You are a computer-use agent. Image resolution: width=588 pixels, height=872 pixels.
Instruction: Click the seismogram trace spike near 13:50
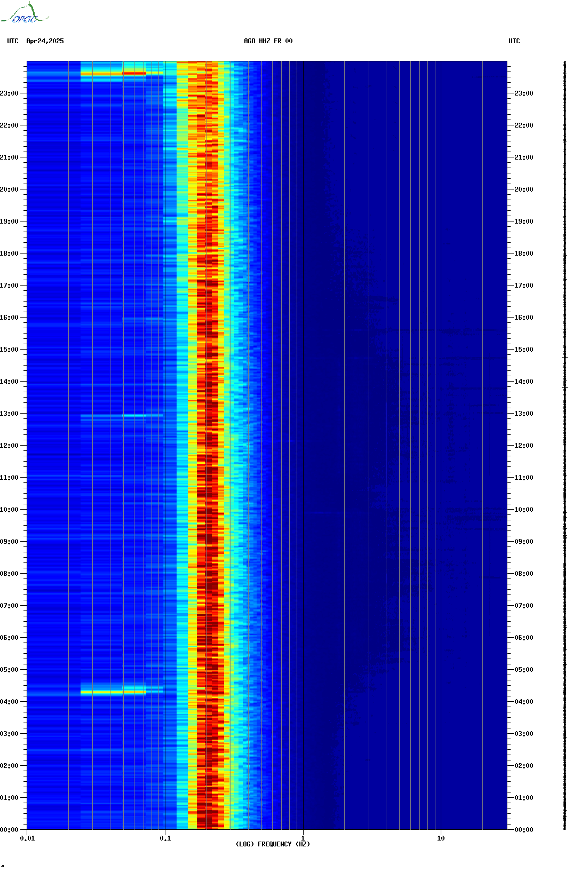[565, 387]
